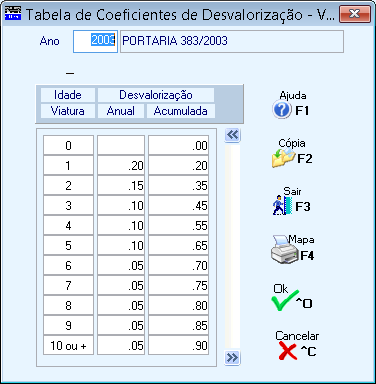Click the Anual column header
Image resolution: width=376 pixels, height=384 pixels.
click(121, 111)
